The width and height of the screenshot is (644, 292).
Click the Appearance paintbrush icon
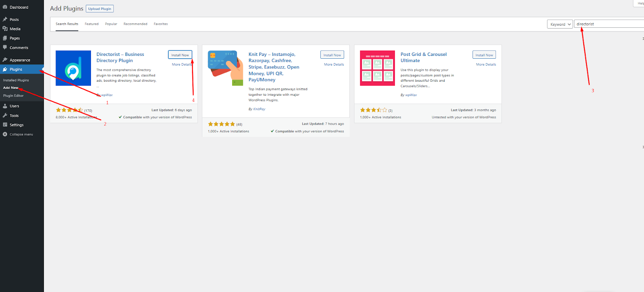tap(5, 60)
